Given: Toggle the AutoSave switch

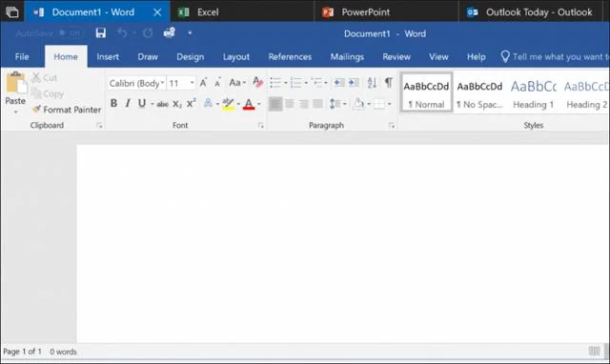Looking at the screenshot, I should [70, 33].
